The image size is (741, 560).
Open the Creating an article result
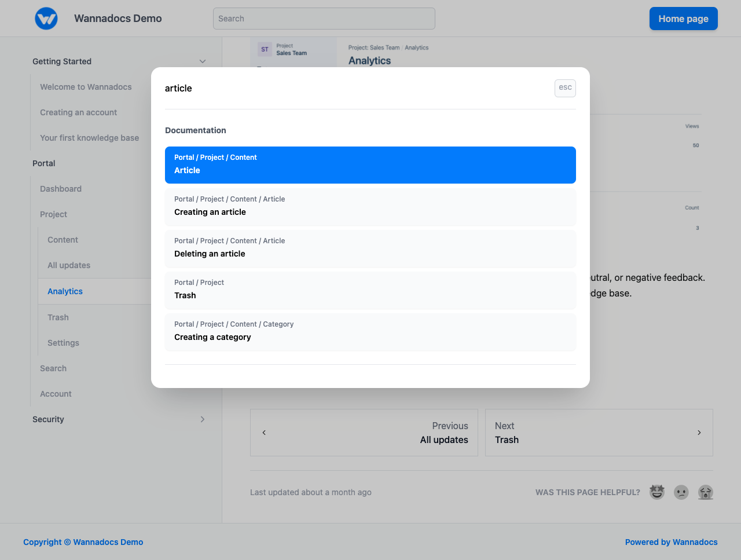370,207
